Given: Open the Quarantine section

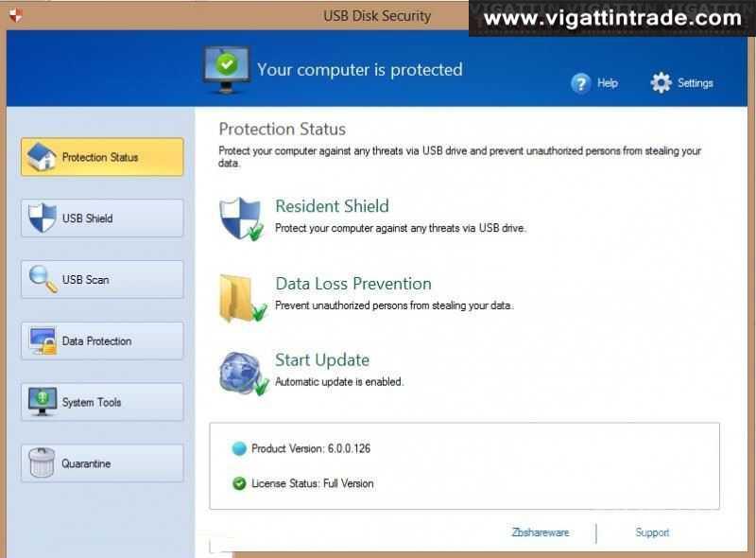Looking at the screenshot, I should [102, 463].
